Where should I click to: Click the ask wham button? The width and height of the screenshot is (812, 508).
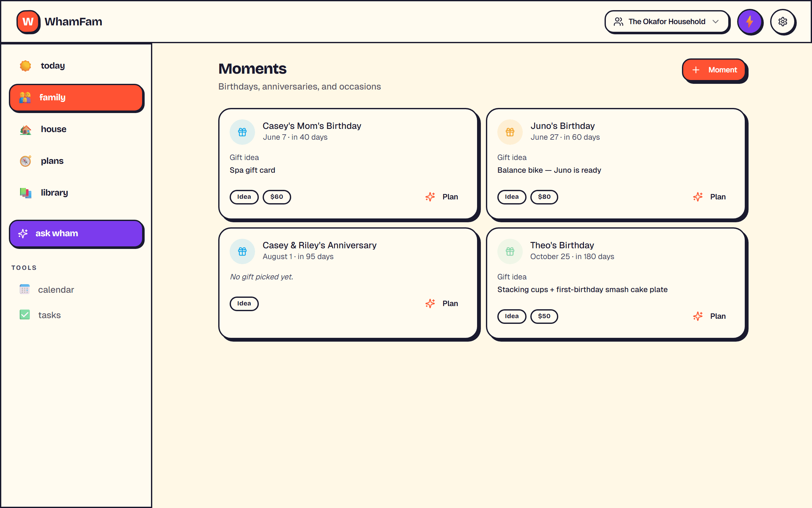point(76,233)
